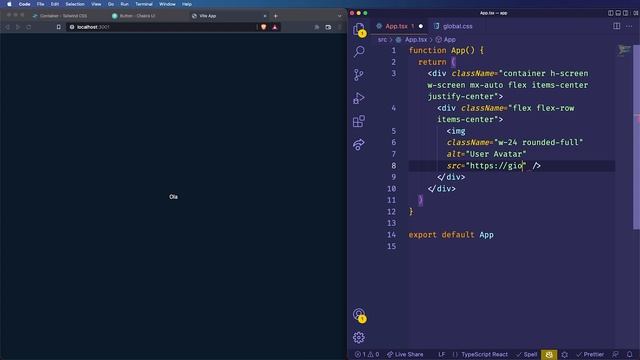Open the browser wallet icon

point(328,27)
